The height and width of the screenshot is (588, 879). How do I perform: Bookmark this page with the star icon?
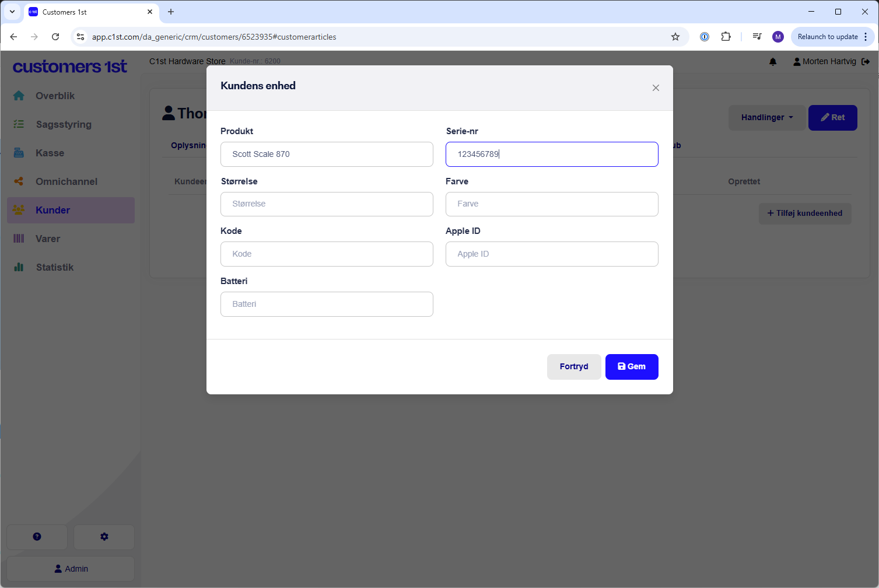675,37
